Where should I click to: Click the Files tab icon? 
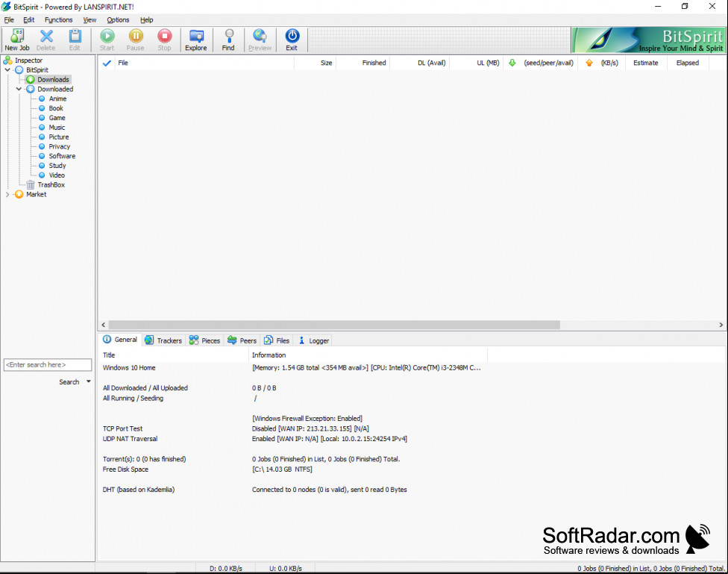point(269,340)
